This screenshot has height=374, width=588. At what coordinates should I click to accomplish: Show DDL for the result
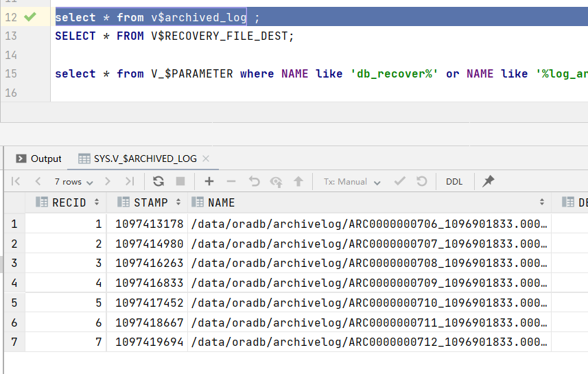[x=454, y=182]
